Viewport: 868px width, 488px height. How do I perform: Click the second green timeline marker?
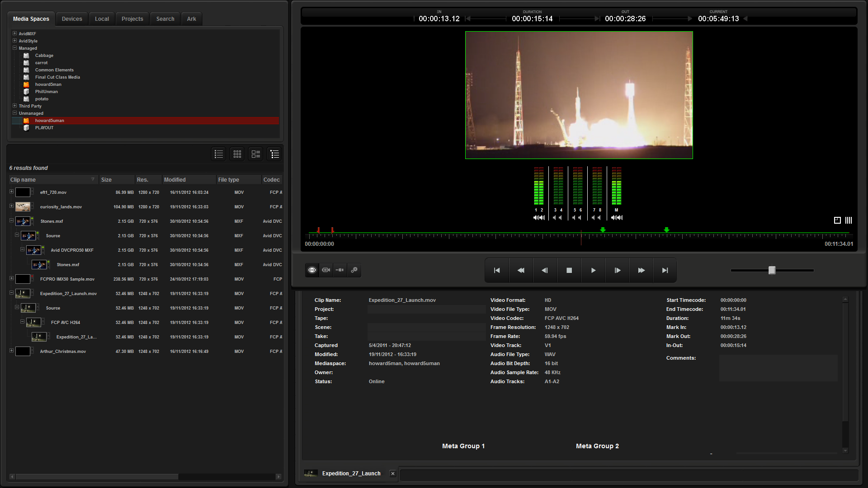(666, 230)
